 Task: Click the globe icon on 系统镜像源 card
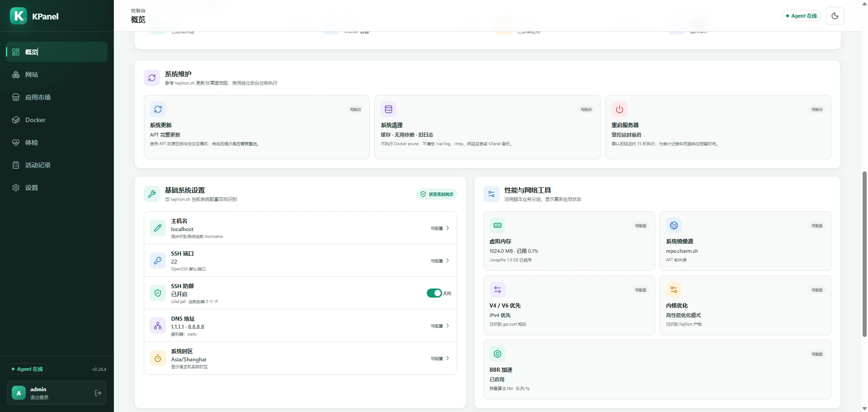click(x=674, y=225)
